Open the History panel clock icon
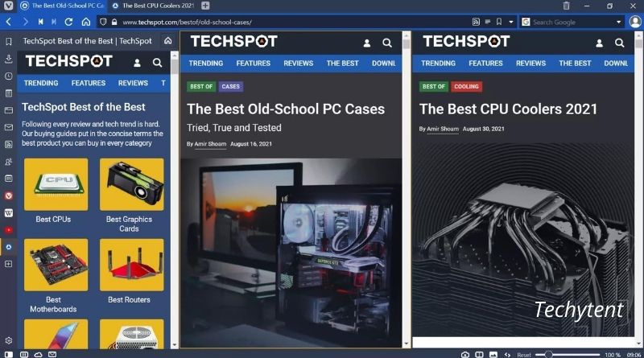The height and width of the screenshot is (358, 644). 8,76
